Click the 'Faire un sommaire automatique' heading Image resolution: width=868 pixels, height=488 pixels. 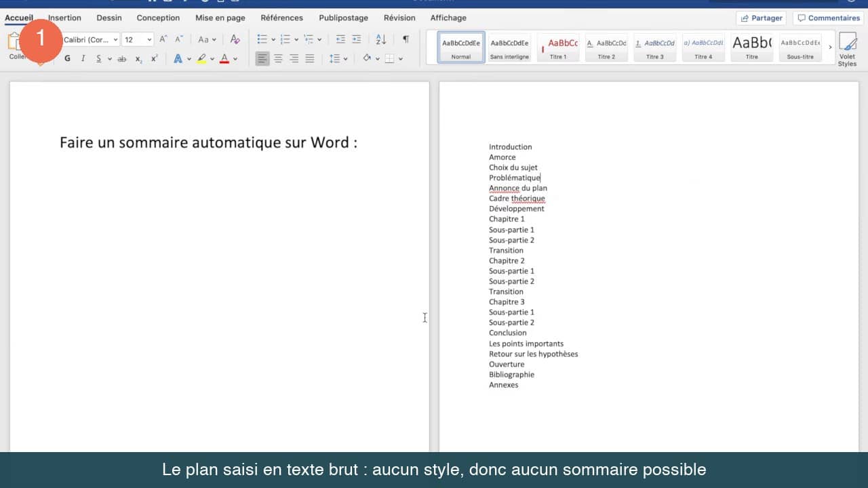click(x=208, y=142)
